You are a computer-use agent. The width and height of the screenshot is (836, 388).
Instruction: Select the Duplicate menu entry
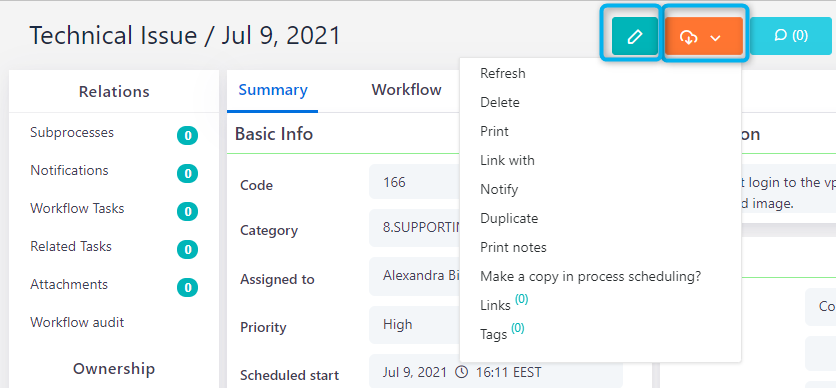[509, 219]
